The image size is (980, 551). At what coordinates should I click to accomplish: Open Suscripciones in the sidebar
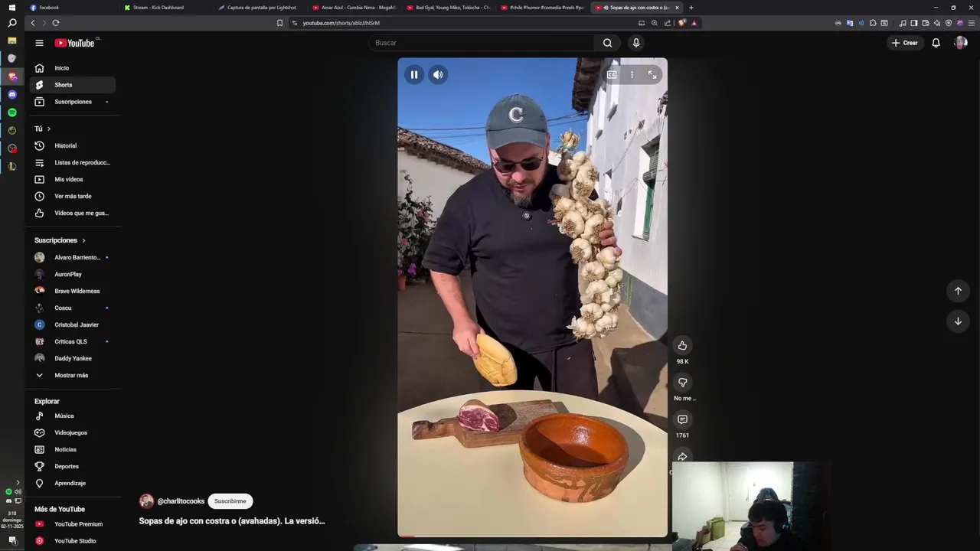pos(72,102)
